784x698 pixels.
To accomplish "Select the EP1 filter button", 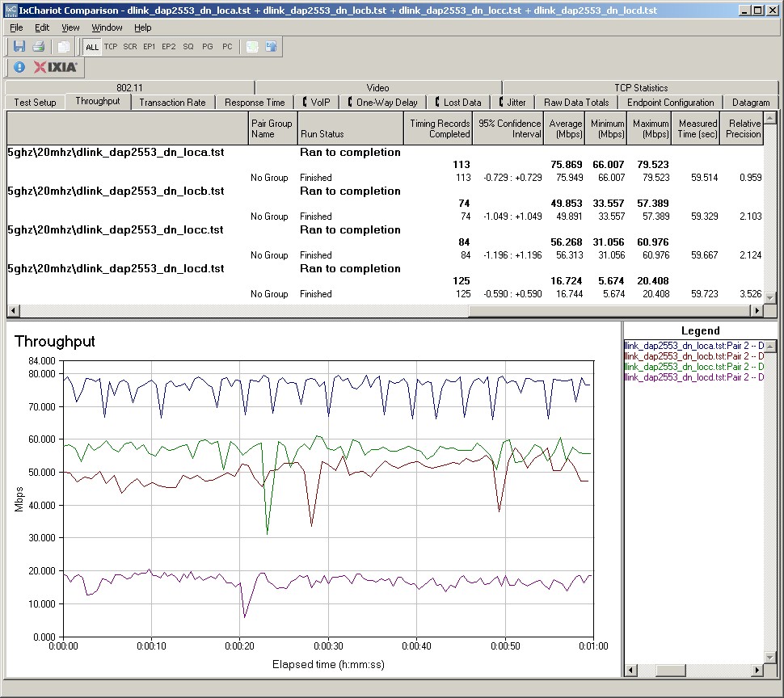I will click(x=149, y=47).
